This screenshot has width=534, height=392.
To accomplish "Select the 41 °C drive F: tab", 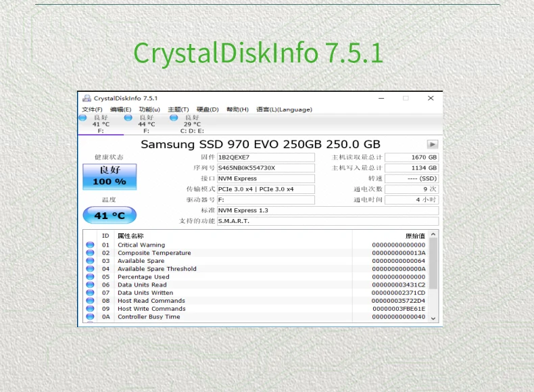I will 101,124.
